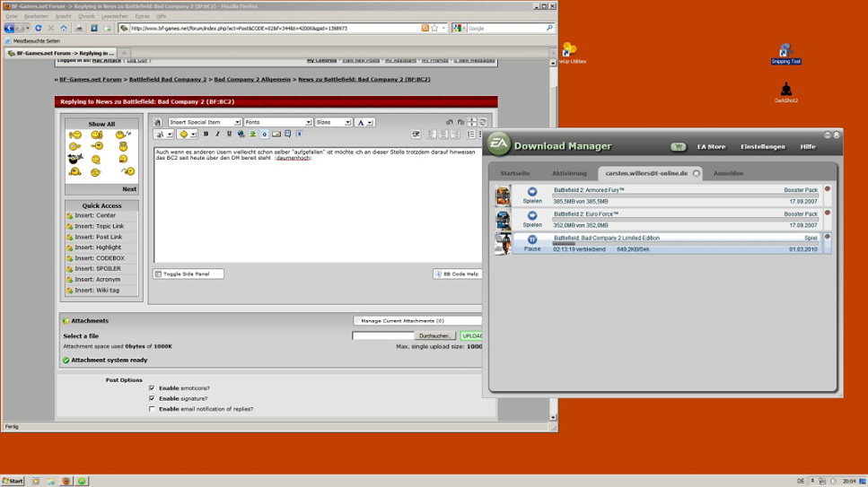The height and width of the screenshot is (487, 868).
Task: Toggle the Enable signature checkbox
Action: coord(152,398)
